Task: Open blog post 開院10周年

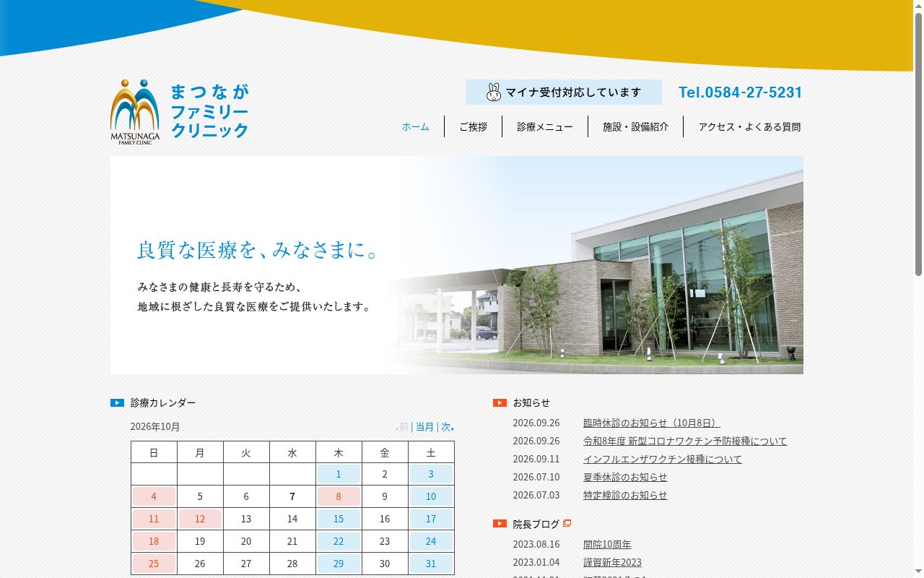Action: point(607,544)
